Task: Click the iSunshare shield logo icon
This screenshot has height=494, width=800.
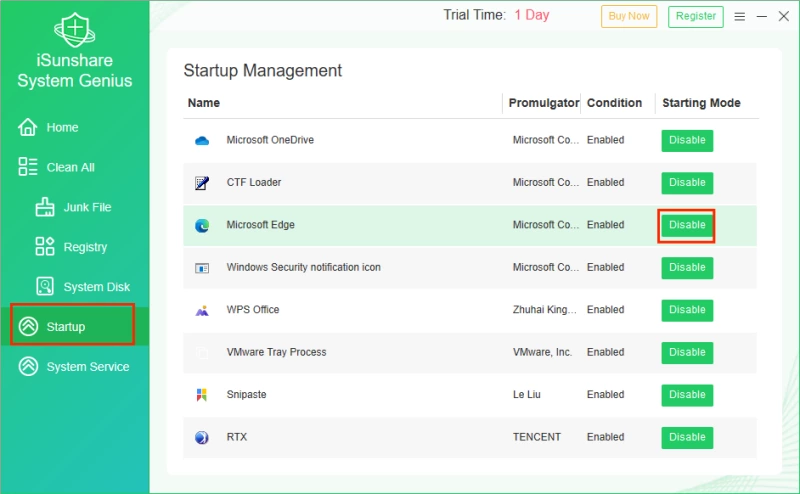Action: click(x=74, y=30)
